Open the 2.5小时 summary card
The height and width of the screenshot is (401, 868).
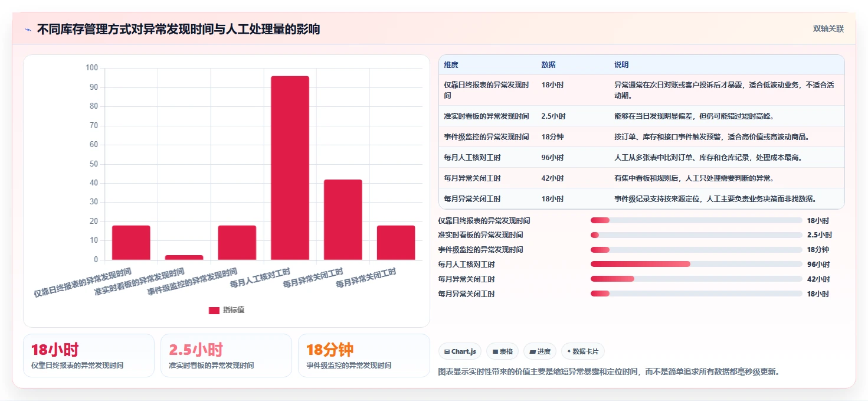point(226,356)
